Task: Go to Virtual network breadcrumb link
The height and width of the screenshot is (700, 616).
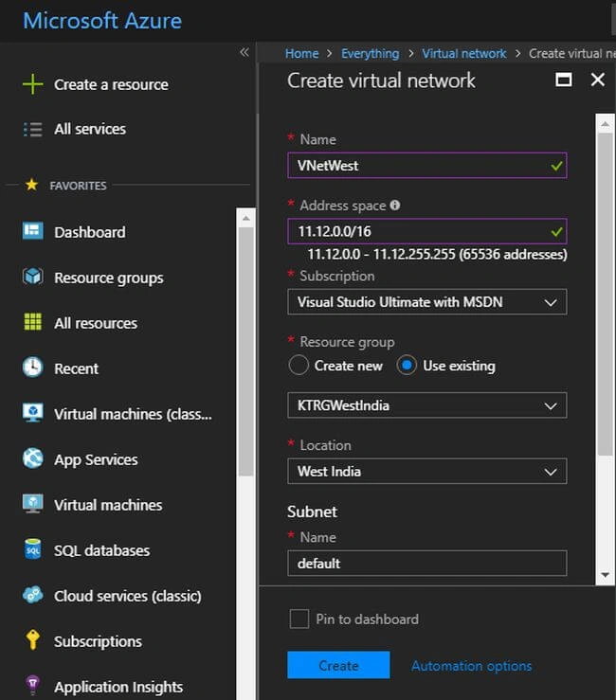Action: pyautogui.click(x=464, y=54)
